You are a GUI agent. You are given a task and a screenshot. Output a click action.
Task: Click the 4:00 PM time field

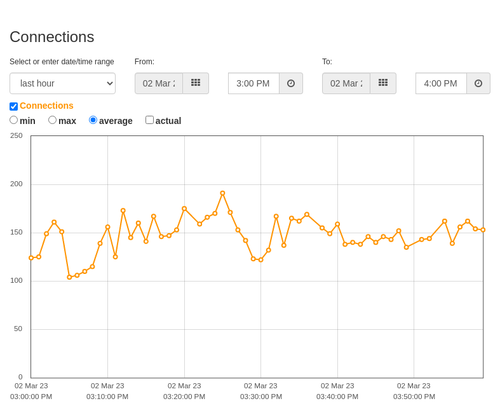point(441,83)
